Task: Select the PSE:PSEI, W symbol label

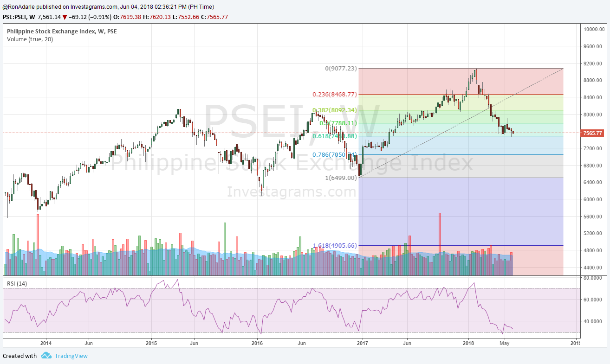Action: (19, 17)
